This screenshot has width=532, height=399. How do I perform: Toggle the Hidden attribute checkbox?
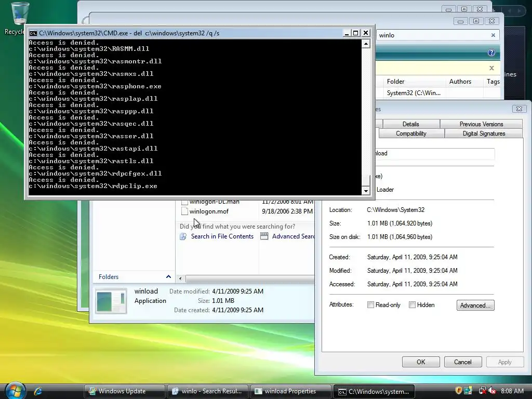tap(412, 304)
